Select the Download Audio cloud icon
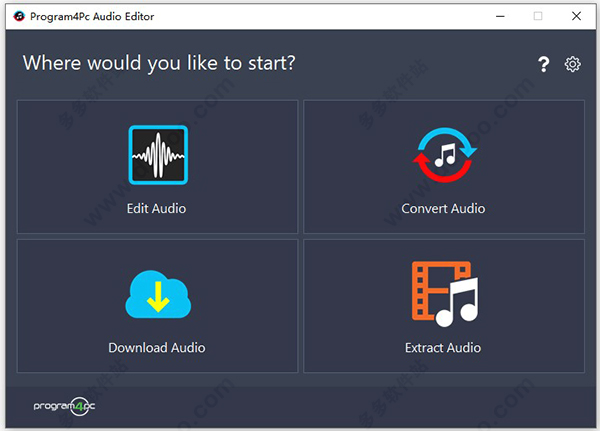Screen dimensions: 600x431 158,294
